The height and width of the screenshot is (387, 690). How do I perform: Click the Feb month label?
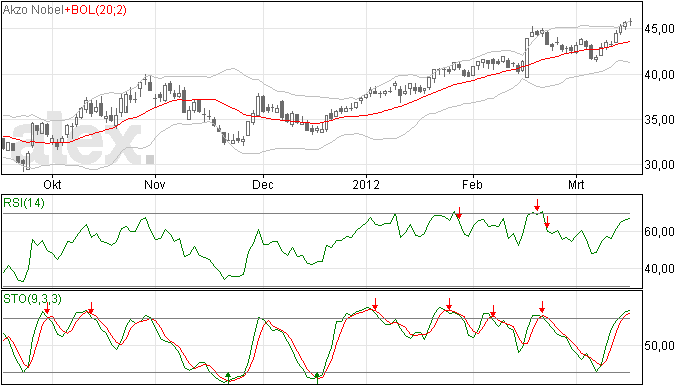point(473,184)
